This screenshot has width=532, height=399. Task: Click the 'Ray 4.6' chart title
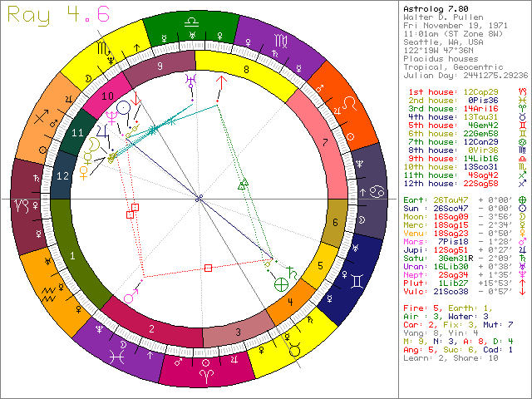tap(59, 15)
